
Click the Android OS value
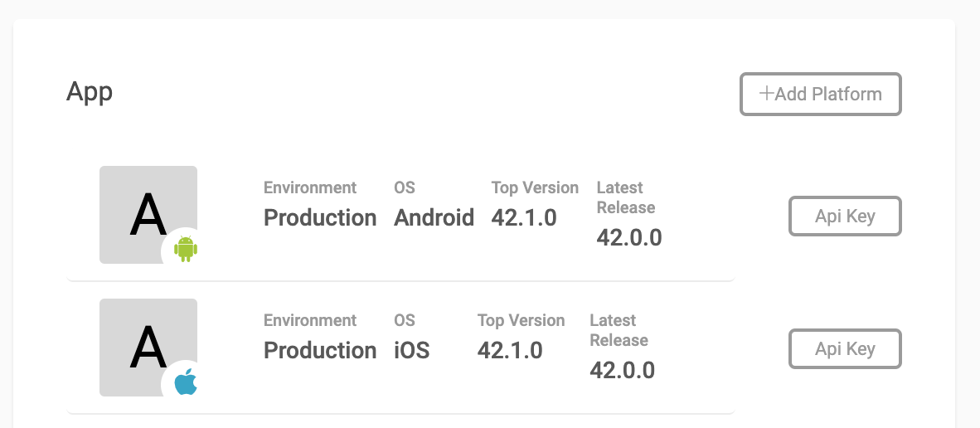pos(434,217)
